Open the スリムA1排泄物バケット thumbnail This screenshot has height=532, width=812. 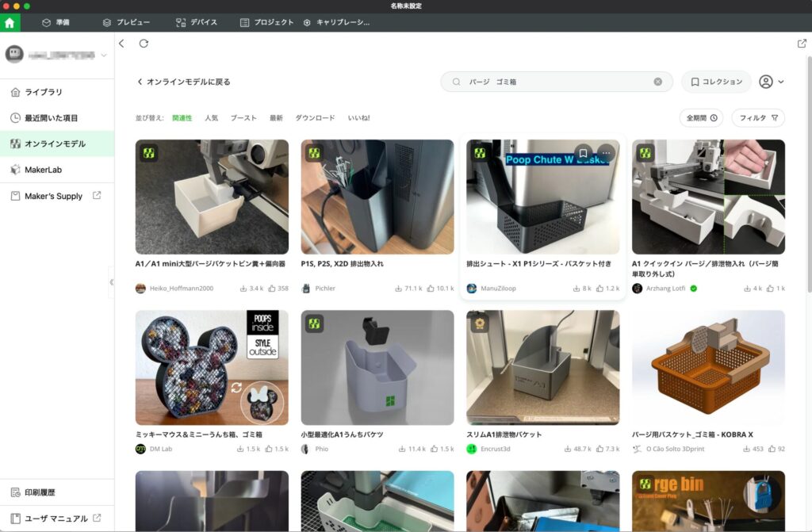[x=542, y=368]
